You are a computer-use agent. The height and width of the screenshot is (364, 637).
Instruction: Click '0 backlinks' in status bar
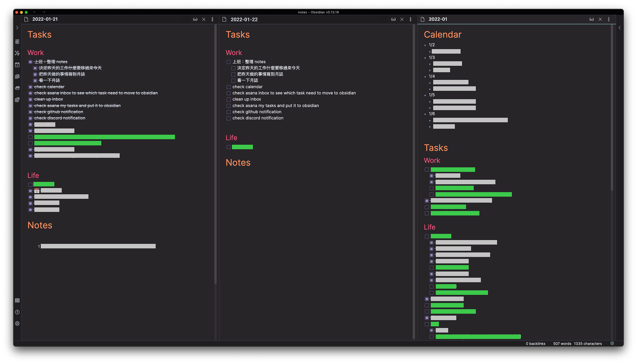coord(535,343)
